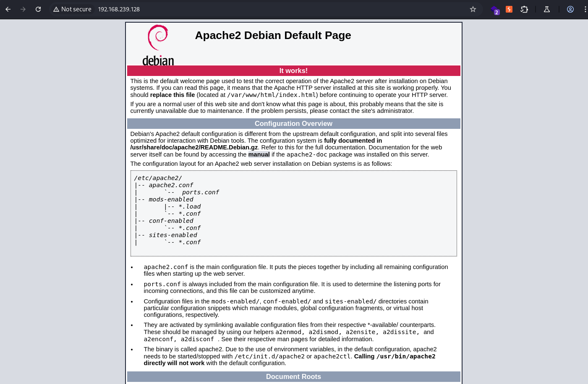
Task: Click the browser forward arrow
Action: pos(23,9)
